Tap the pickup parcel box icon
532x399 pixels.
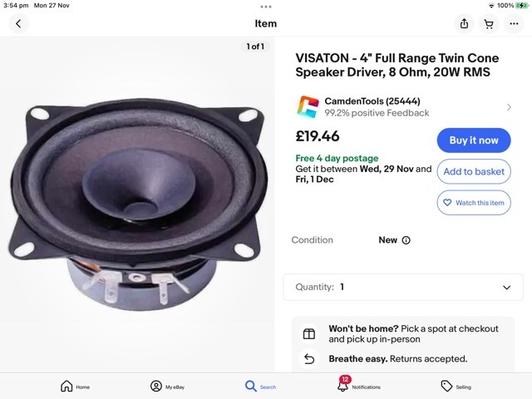coord(309,334)
